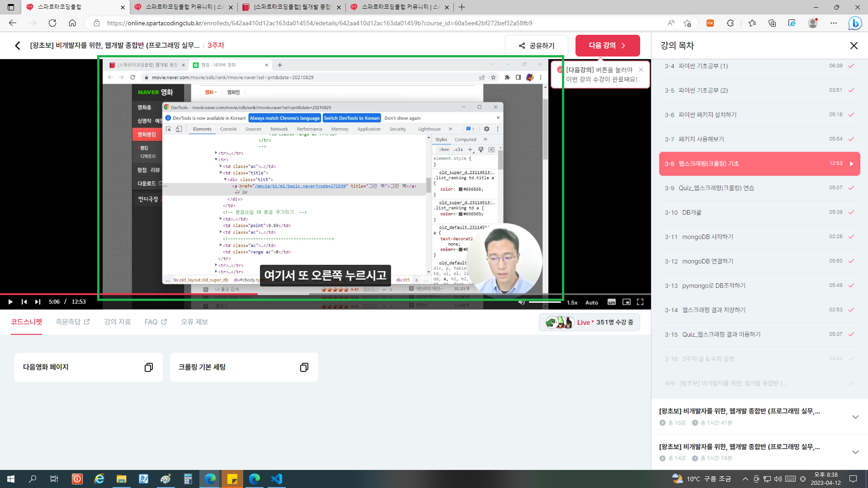
Task: Switch to 오류 제보 tab
Action: coord(194,322)
